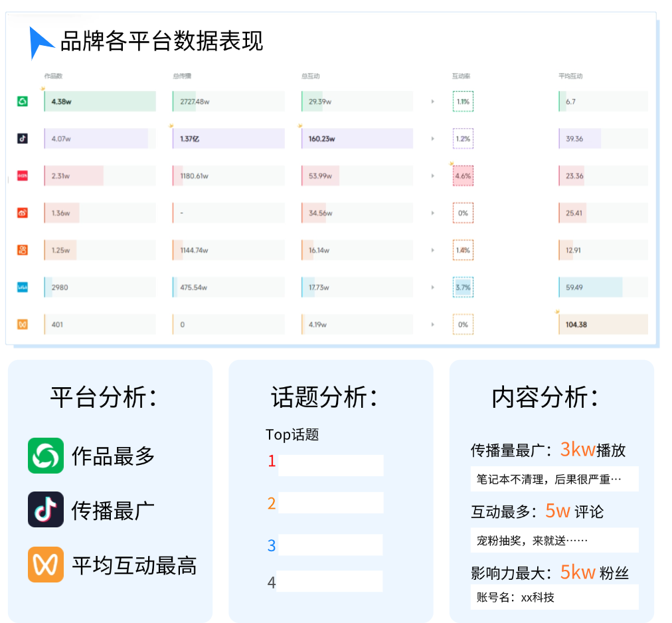Expand the arrow in the Weibo 34.56w row

(x=433, y=213)
